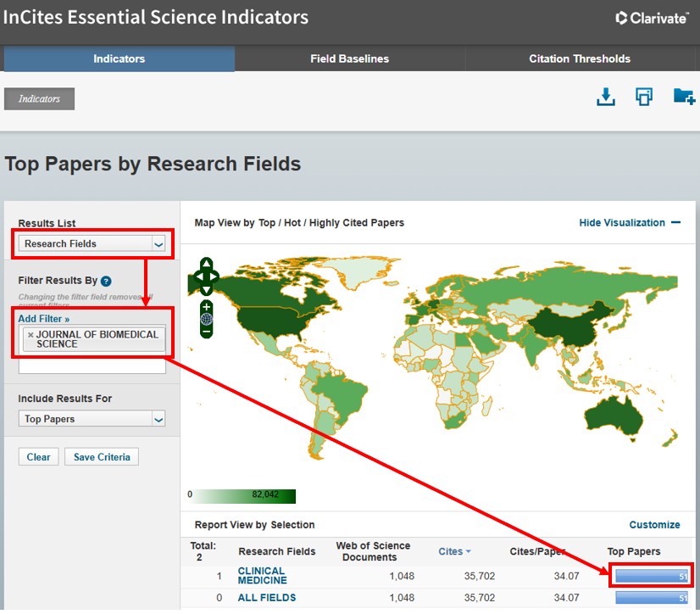This screenshot has width=700, height=614.
Task: Click the 34.07 value in Clinical Medicine row
Action: [566, 576]
